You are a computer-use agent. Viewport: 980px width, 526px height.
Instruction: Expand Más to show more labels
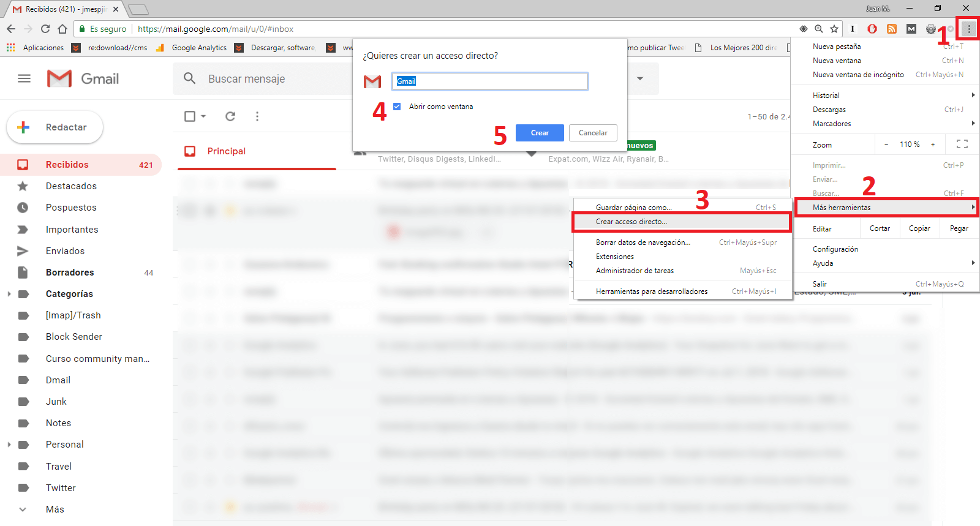tap(55, 509)
